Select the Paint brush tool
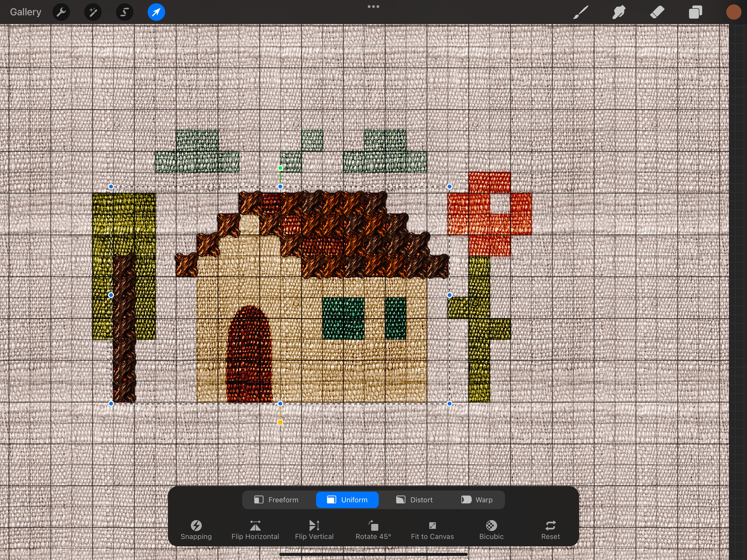The width and height of the screenshot is (747, 560). [581, 12]
